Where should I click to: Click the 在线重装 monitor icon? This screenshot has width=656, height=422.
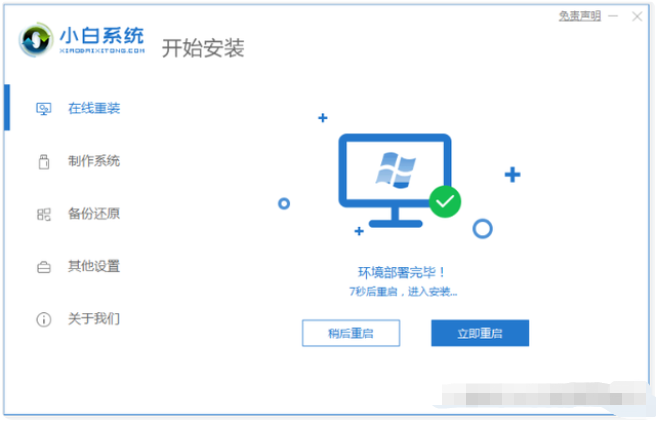(44, 109)
